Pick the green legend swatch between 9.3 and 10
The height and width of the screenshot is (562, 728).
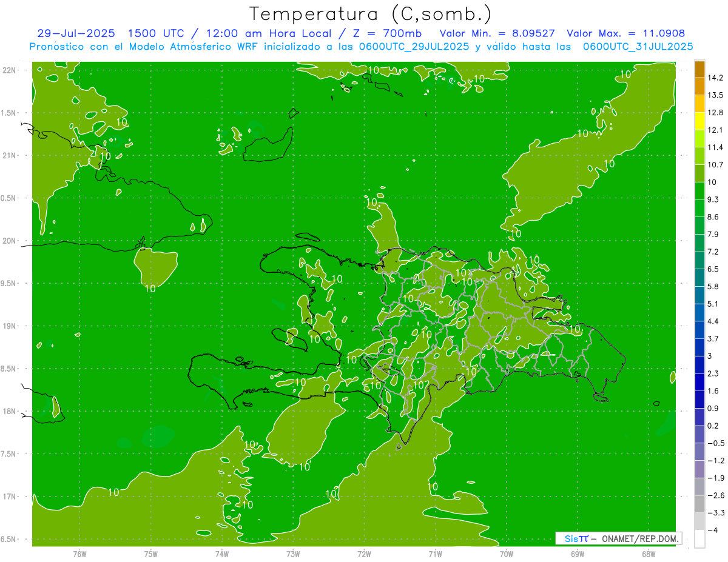[699, 191]
